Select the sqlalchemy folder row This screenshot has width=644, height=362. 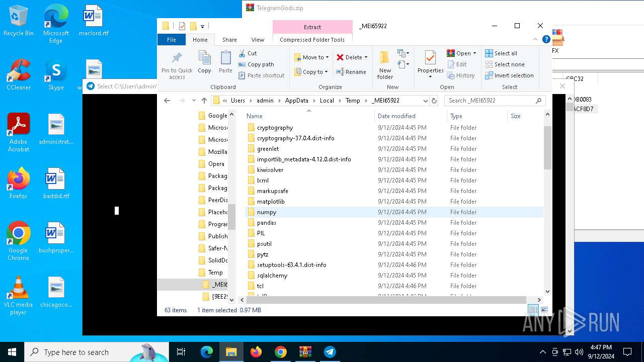pyautogui.click(x=394, y=276)
